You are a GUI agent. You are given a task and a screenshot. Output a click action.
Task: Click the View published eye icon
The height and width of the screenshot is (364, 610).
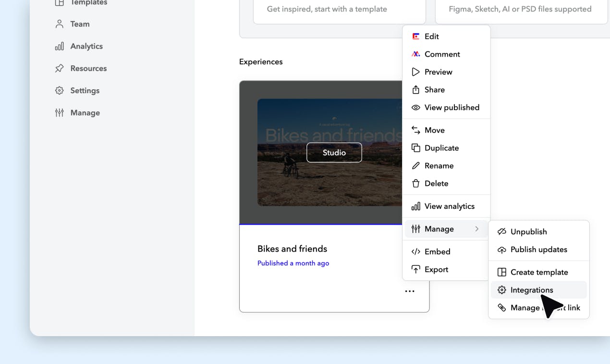[x=416, y=108]
